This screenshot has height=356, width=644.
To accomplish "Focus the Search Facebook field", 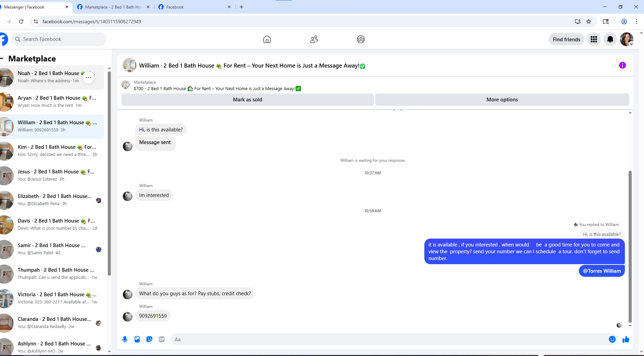I will [x=59, y=39].
